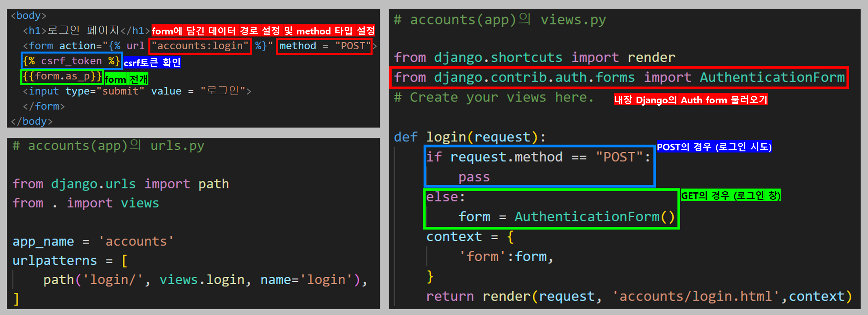
Task: Click the {{form.as_p}} template variable
Action: coord(62,76)
